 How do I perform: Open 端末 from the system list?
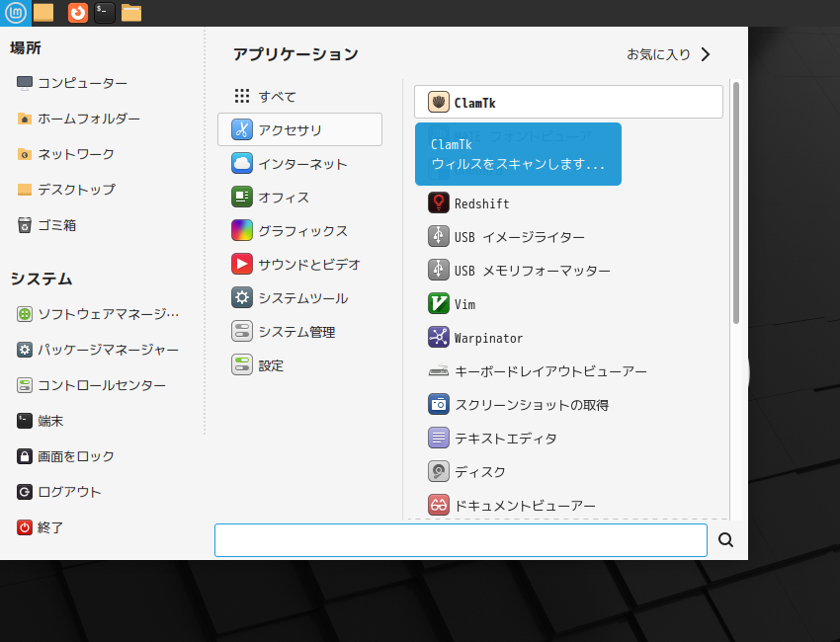[x=41, y=421]
